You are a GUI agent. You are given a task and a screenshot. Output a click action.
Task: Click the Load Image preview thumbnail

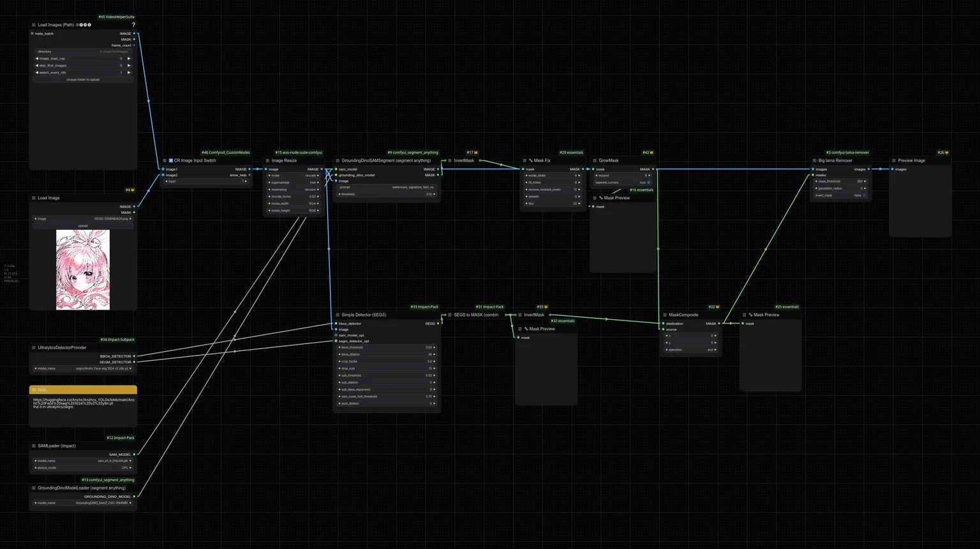coord(83,270)
